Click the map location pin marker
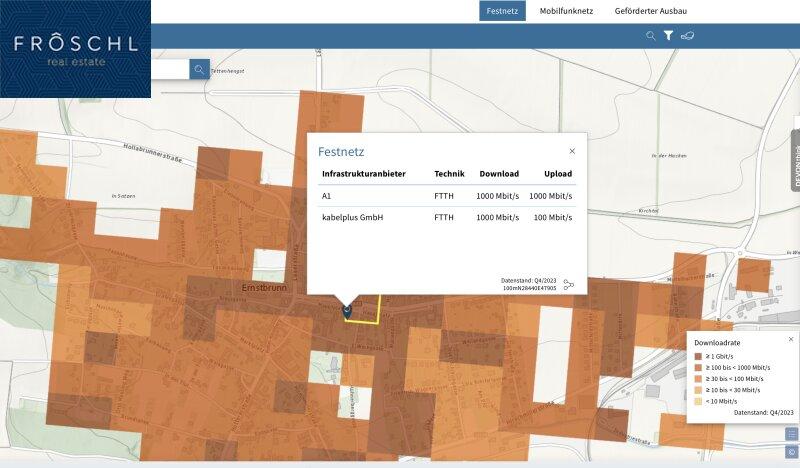 tap(346, 310)
